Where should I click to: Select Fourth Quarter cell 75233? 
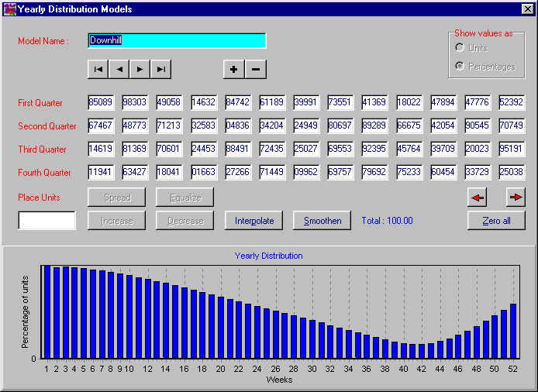point(409,172)
